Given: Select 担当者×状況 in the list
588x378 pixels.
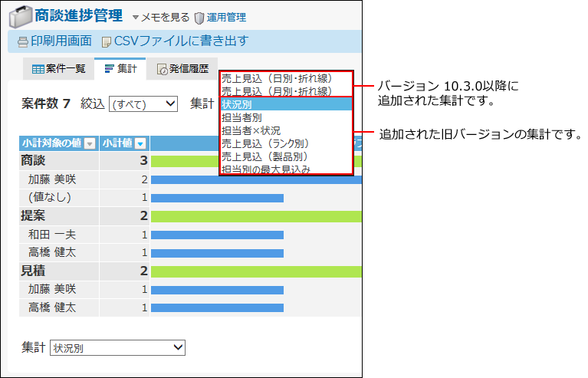Looking at the screenshot, I should coord(286,130).
